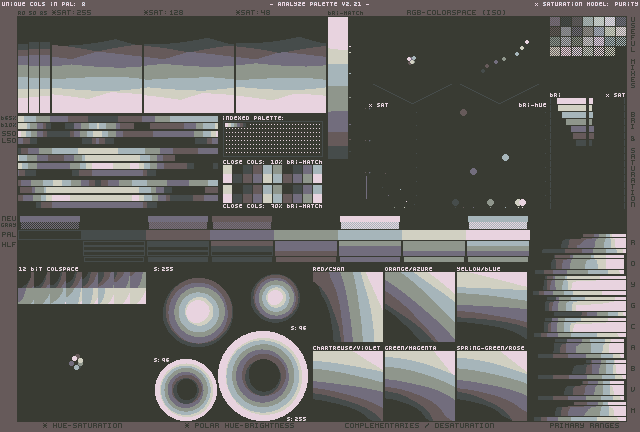Click the 'Y' primary range letter
This screenshot has width=640, height=432.
pos(633,285)
